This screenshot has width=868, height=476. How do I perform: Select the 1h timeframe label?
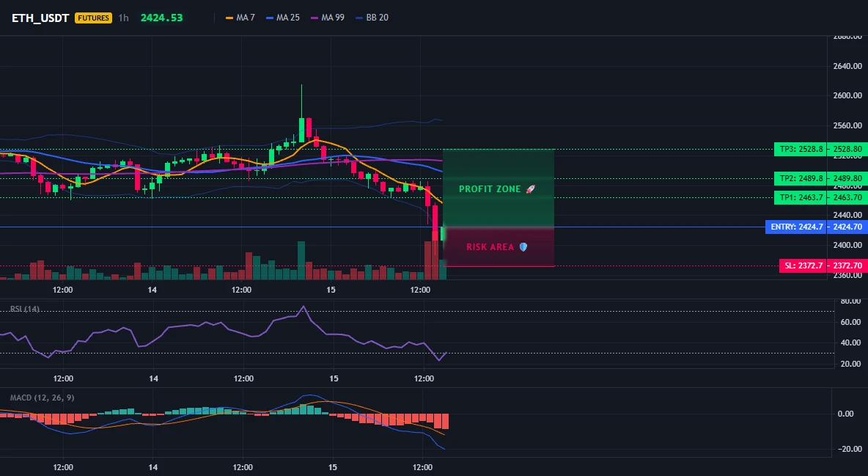click(x=123, y=18)
